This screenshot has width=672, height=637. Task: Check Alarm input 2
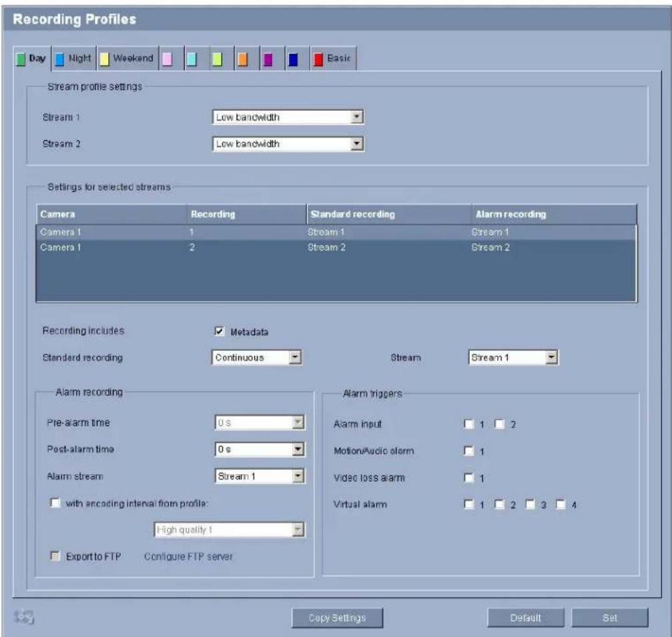click(499, 424)
